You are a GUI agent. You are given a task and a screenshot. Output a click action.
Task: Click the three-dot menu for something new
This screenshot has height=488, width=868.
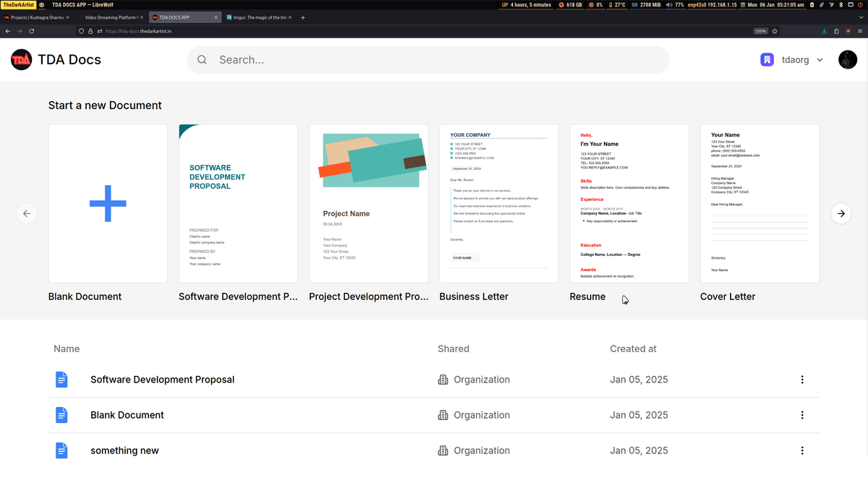(x=802, y=450)
